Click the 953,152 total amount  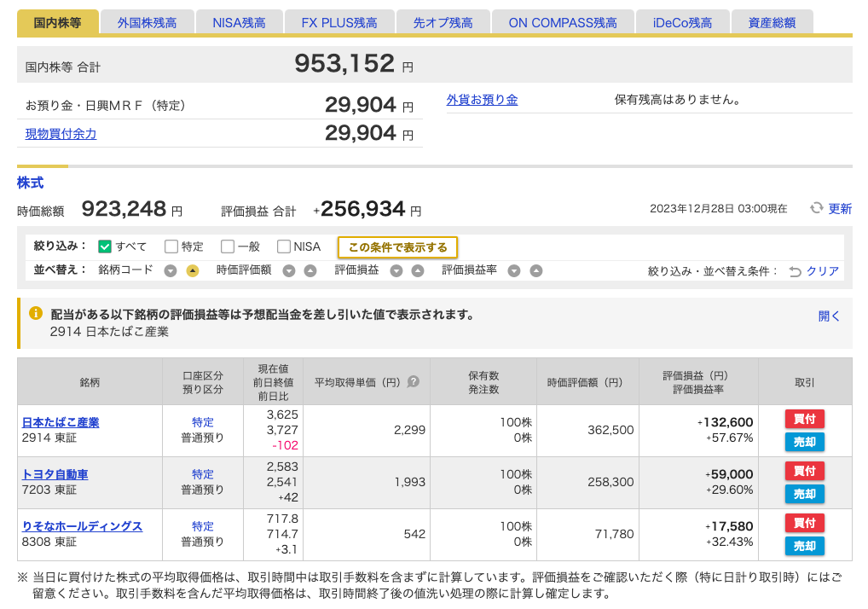coord(344,63)
